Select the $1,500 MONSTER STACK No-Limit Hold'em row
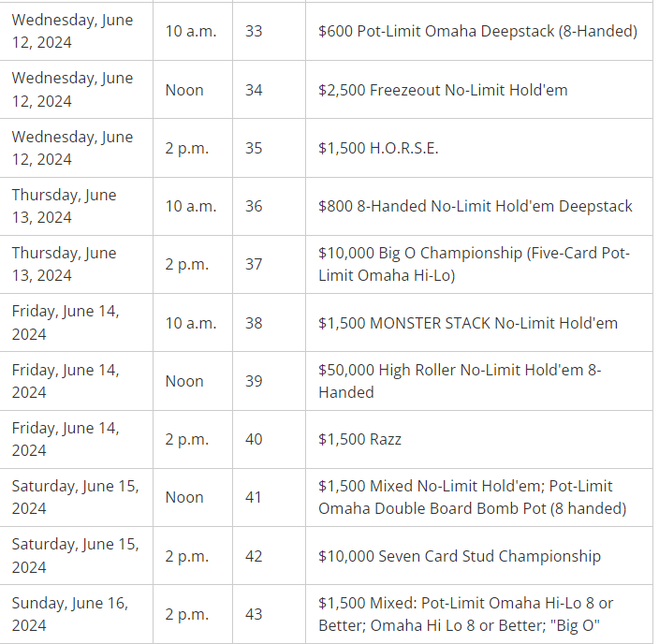Image resolution: width=659 pixels, height=644 pixels. (467, 323)
